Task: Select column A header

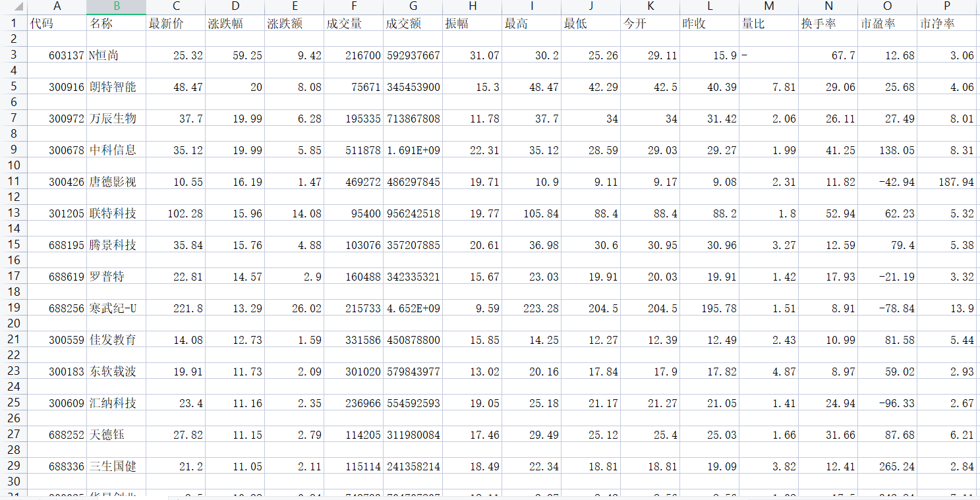Action: (x=57, y=7)
